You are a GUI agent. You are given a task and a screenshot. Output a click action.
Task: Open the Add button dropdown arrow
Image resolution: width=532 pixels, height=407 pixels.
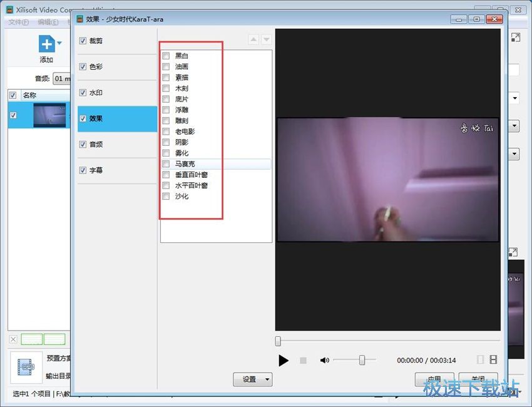point(59,43)
